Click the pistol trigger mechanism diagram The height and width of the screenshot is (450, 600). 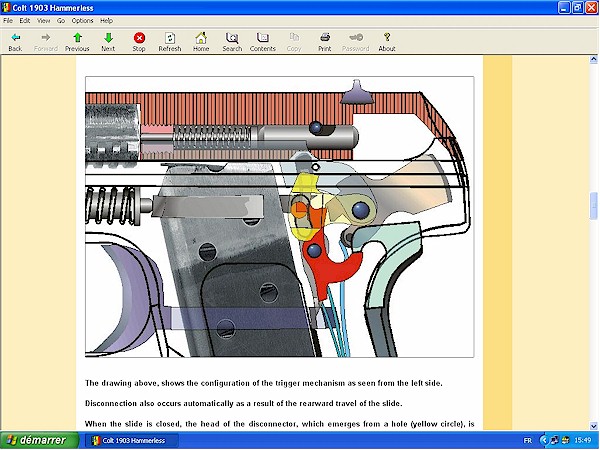pyautogui.click(x=279, y=217)
